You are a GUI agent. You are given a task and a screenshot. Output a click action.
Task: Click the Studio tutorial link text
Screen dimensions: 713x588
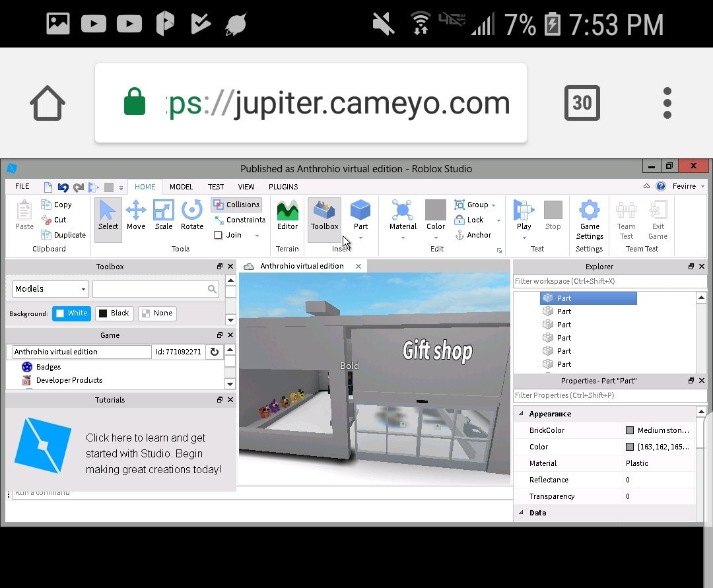(x=153, y=453)
